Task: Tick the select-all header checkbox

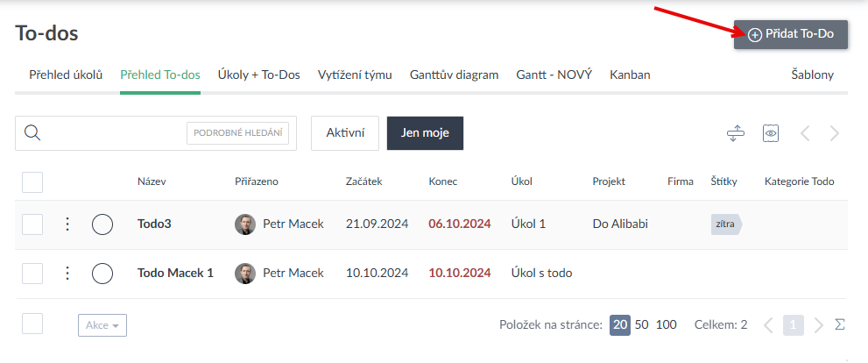Action: 32,181
